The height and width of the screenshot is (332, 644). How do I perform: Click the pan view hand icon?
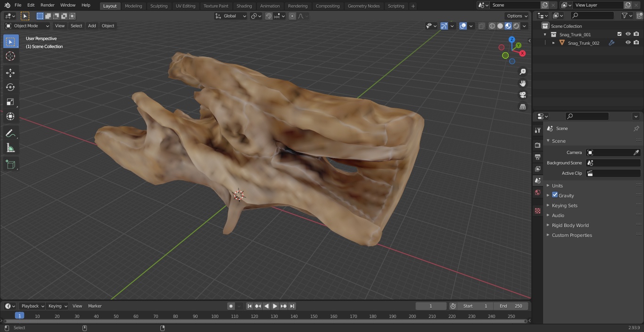pos(522,83)
